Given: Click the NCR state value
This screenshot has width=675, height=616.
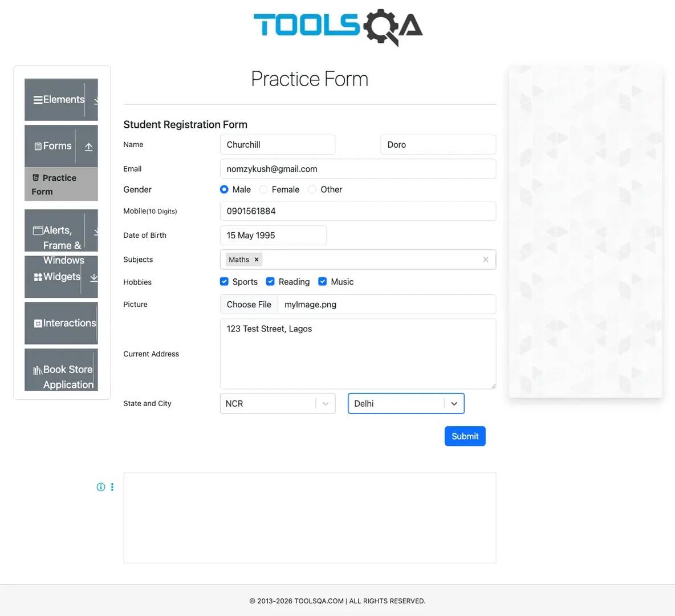Looking at the screenshot, I should (234, 404).
